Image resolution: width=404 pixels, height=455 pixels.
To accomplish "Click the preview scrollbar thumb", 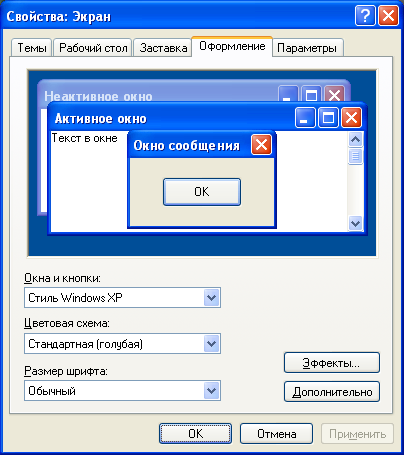I will pos(355,156).
